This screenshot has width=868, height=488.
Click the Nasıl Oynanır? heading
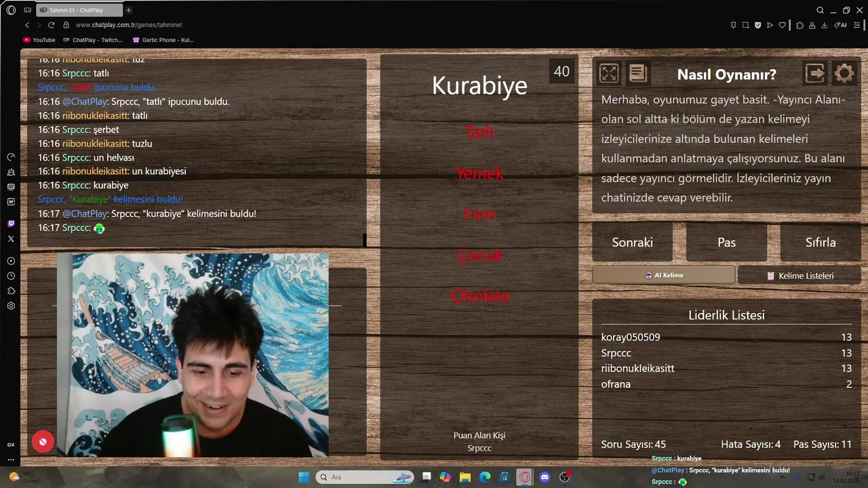(x=726, y=75)
